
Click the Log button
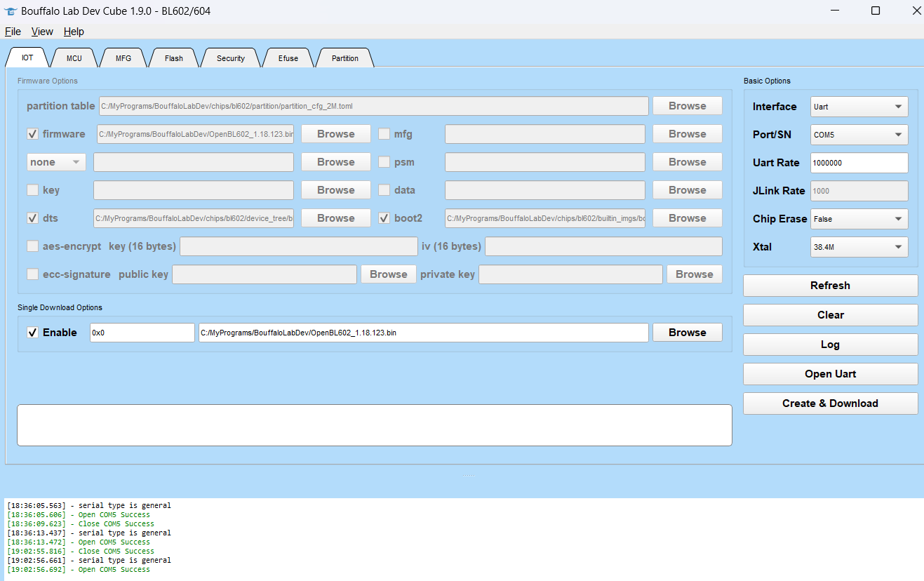831,345
